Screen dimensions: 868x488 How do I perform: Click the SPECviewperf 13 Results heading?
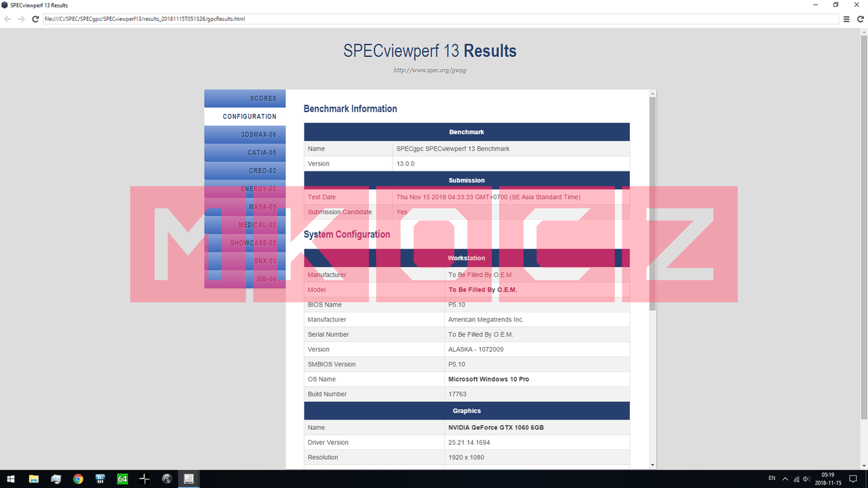pyautogui.click(x=430, y=51)
